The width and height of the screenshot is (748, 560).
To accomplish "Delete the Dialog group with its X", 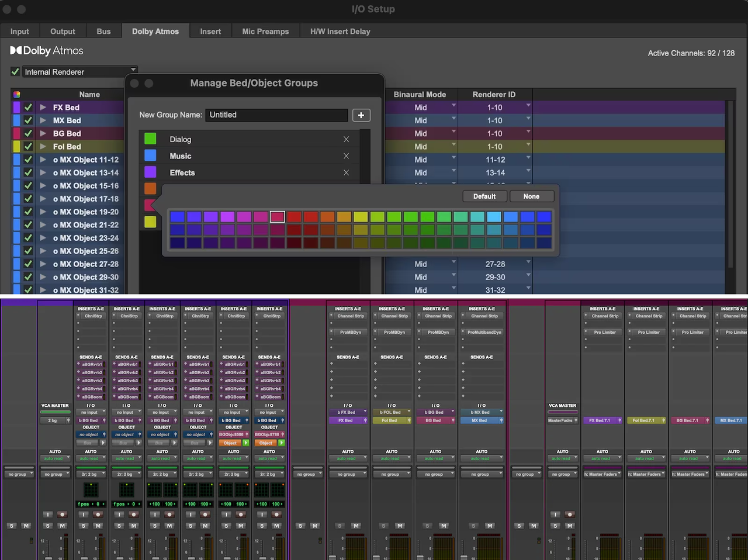I will coord(346,139).
